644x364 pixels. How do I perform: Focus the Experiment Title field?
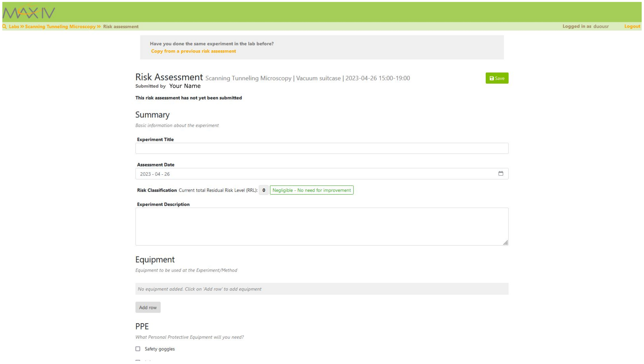[321, 148]
